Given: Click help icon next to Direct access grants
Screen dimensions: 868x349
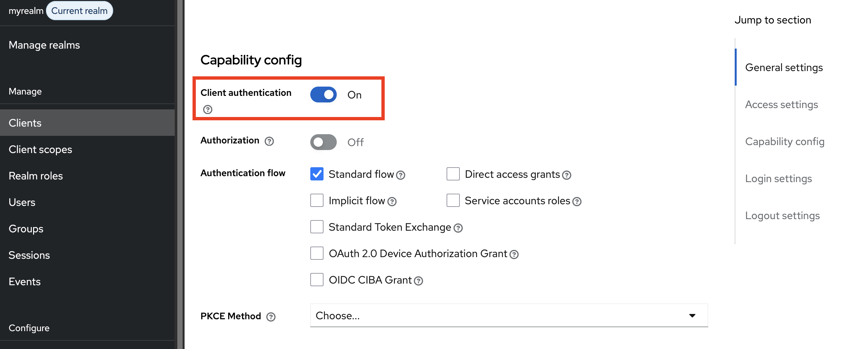Looking at the screenshot, I should click(x=566, y=175).
